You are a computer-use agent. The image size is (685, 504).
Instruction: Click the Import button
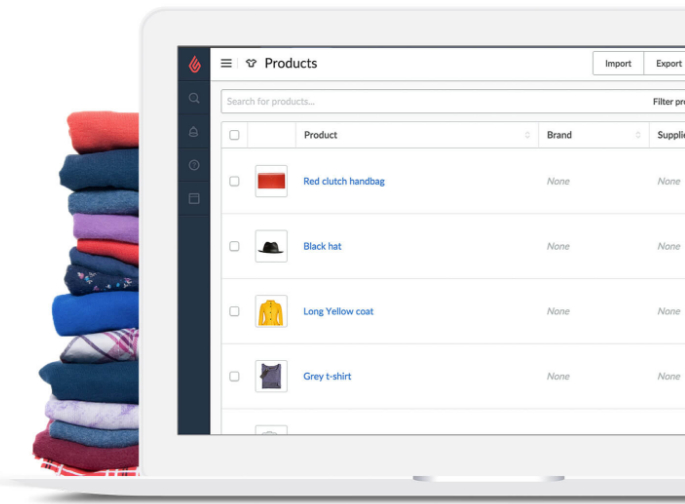coord(618,64)
